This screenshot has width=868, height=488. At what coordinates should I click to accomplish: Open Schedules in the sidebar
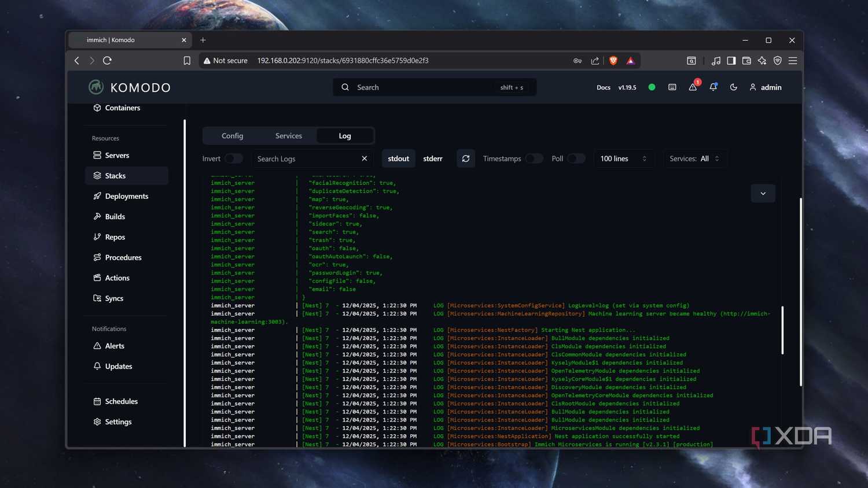(116, 401)
